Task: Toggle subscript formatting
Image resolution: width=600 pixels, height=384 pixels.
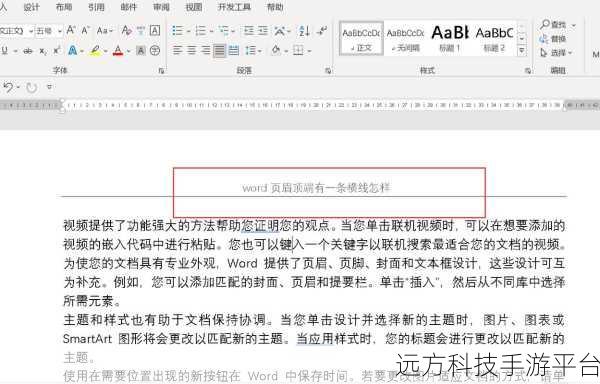Action: tap(43, 50)
